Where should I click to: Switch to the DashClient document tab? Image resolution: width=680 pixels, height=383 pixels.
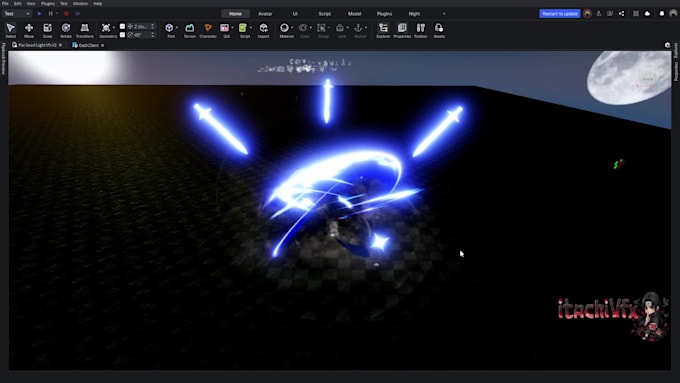coord(88,45)
